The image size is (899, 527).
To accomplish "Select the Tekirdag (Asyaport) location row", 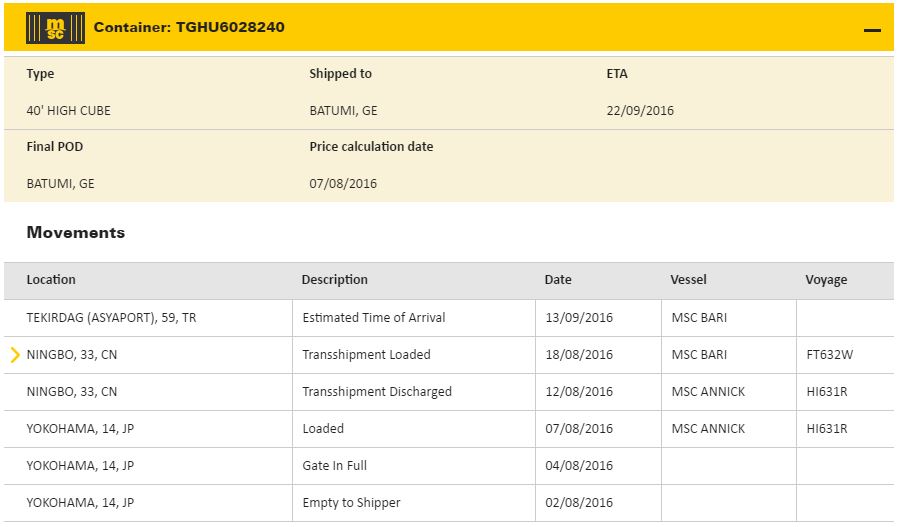I will 112,318.
